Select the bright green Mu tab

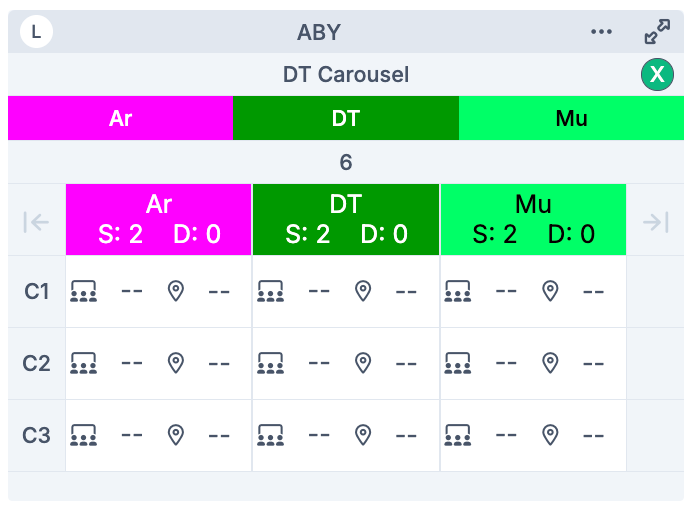point(571,118)
